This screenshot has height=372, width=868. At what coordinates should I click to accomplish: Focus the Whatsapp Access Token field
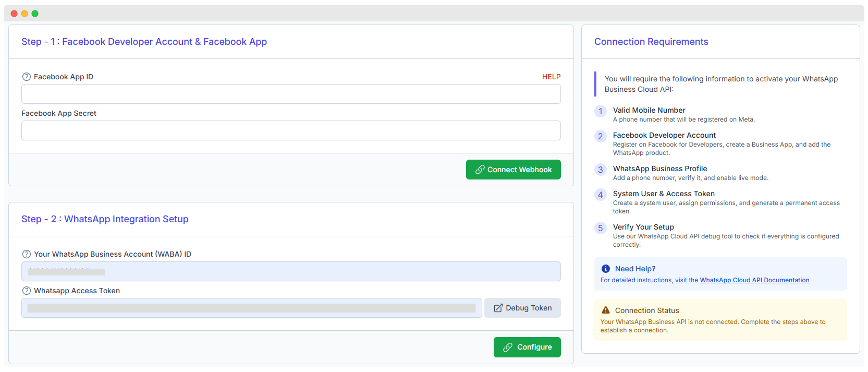252,308
